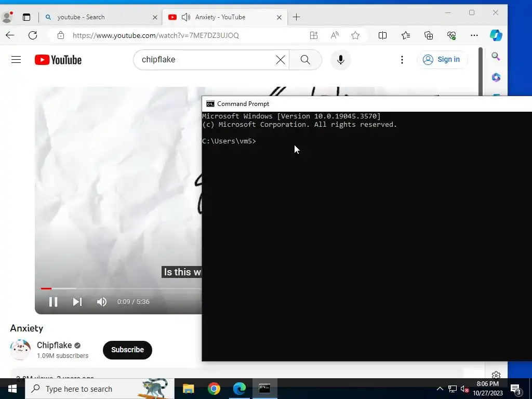Click the Edge profile avatar
Image resolution: width=532 pixels, height=399 pixels.
point(7,17)
